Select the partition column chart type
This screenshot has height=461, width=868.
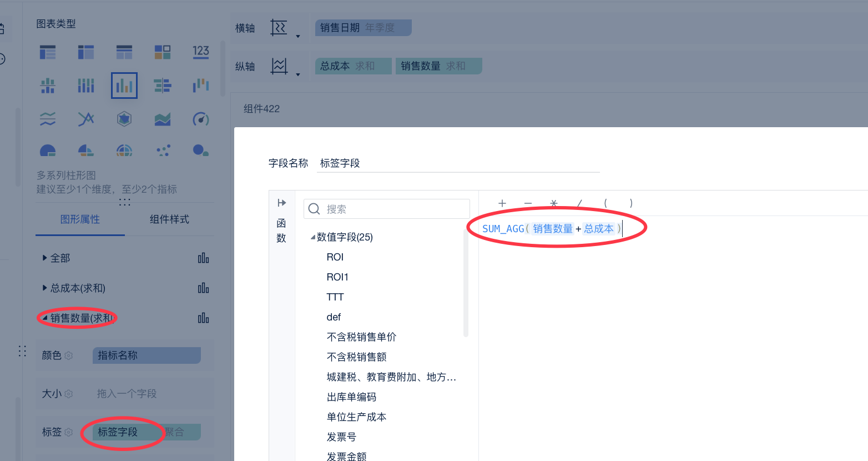[x=48, y=86]
